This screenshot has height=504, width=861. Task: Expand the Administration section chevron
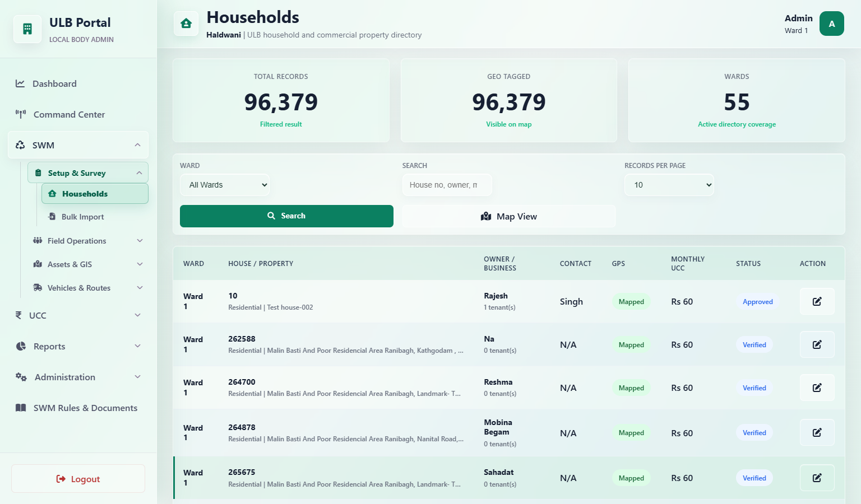137,377
